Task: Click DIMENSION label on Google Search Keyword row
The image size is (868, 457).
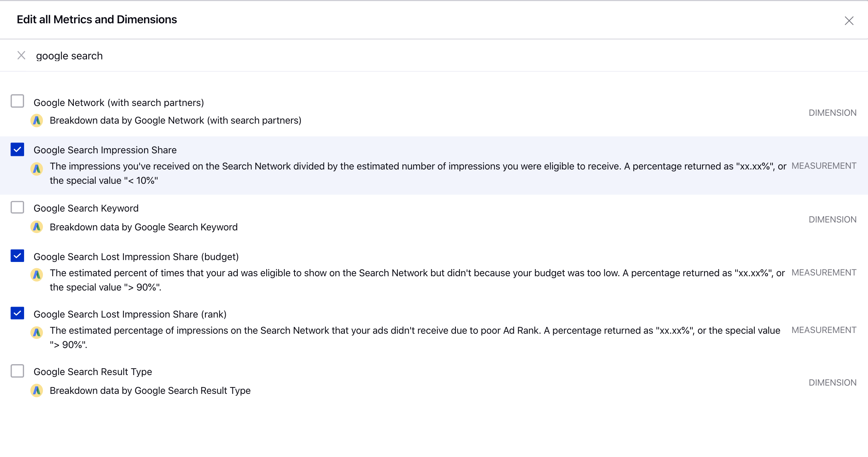Action: pos(833,219)
